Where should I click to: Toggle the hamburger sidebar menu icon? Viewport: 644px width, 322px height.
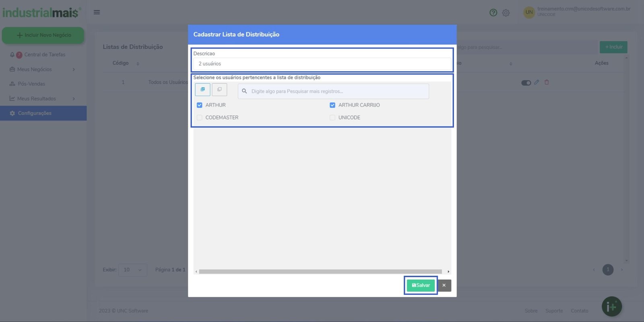point(97,12)
